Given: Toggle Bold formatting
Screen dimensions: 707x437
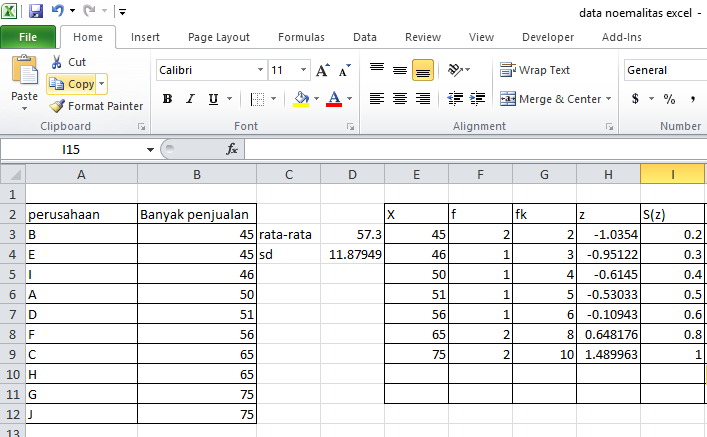Looking at the screenshot, I should tap(167, 99).
